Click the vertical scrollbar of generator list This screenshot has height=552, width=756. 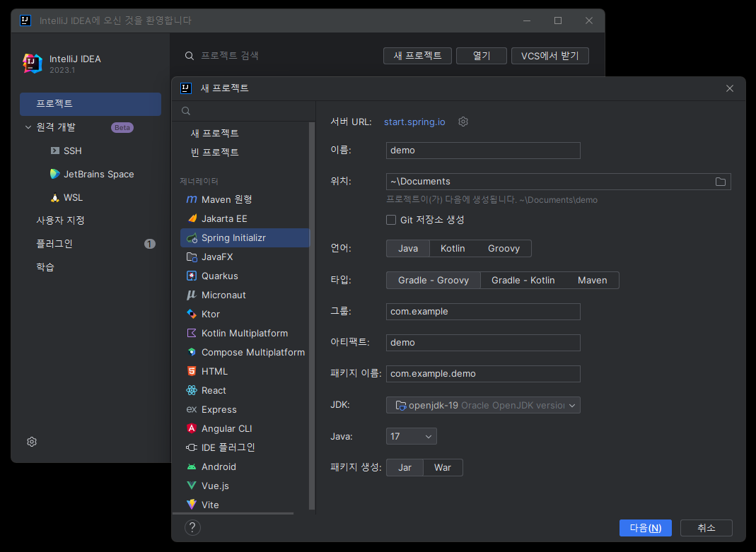click(312, 316)
